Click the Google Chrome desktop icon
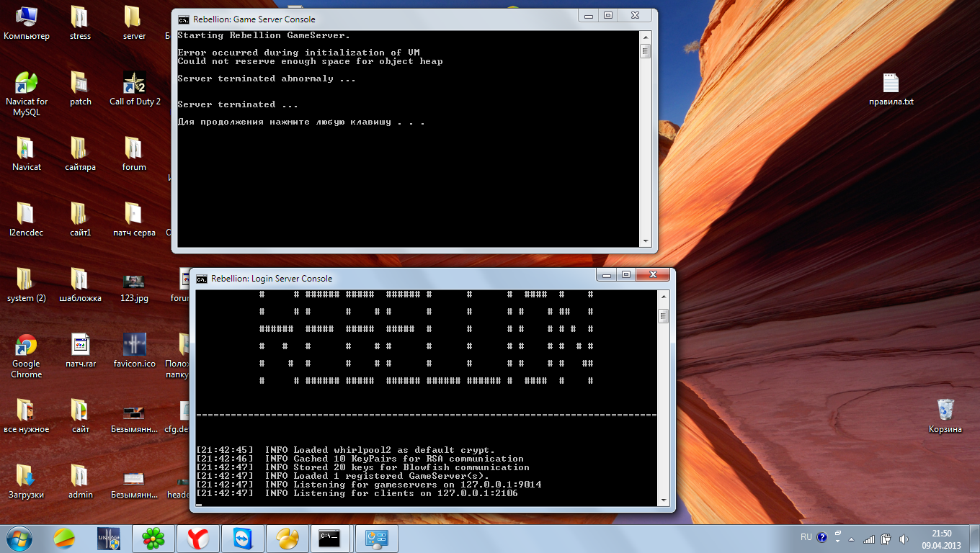 (26, 346)
